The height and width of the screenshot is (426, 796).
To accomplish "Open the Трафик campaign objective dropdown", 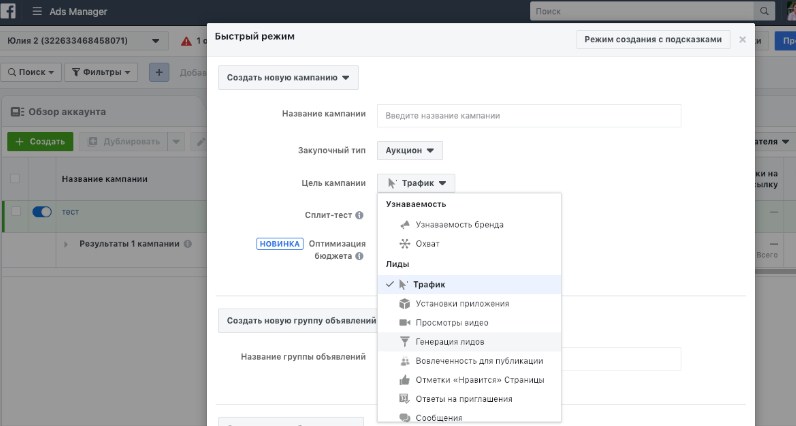I will [416, 183].
